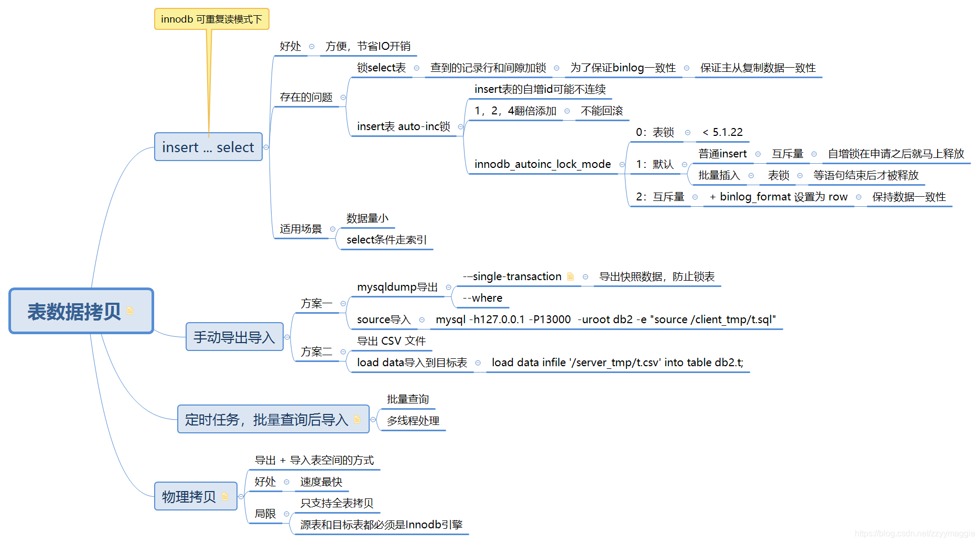Collapse the innodb_autoinc_lock_mode branch

[x=622, y=164]
